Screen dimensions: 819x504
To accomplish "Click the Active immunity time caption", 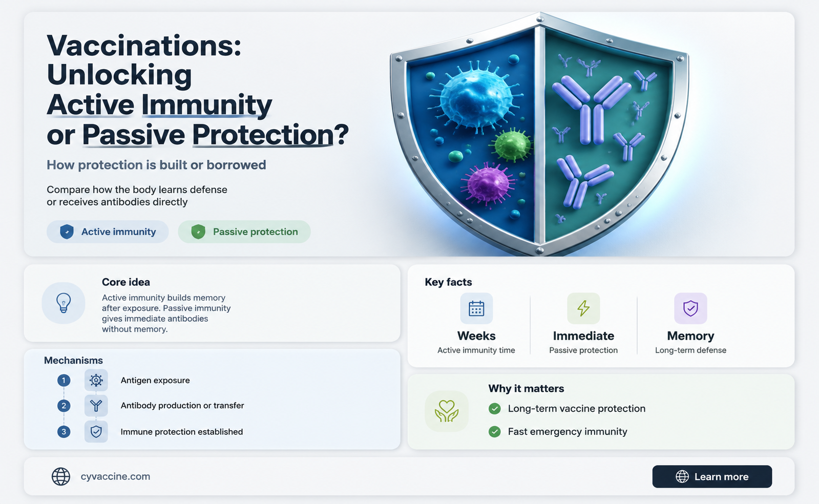I will 476,350.
